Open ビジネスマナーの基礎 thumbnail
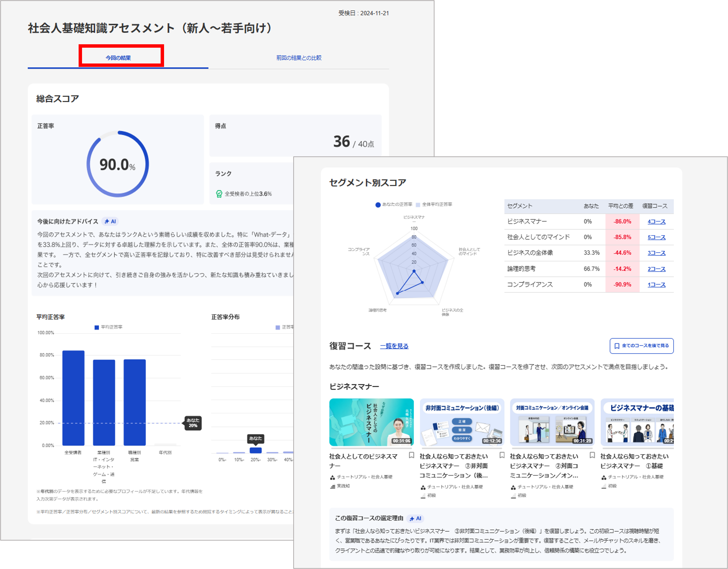Screen dimensions: 728x569 point(637,422)
